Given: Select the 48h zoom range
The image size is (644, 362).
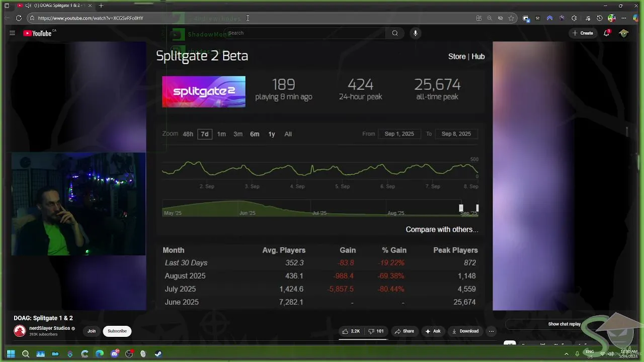Looking at the screenshot, I should (x=188, y=134).
